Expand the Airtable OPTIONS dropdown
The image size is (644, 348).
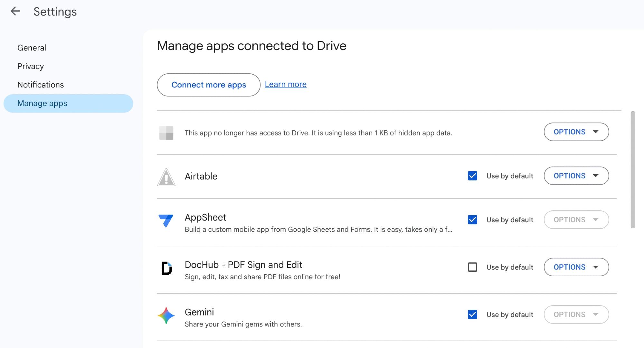(576, 176)
